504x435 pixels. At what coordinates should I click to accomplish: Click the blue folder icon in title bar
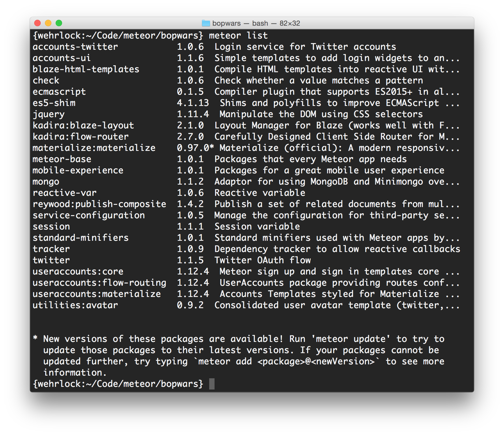(x=206, y=23)
